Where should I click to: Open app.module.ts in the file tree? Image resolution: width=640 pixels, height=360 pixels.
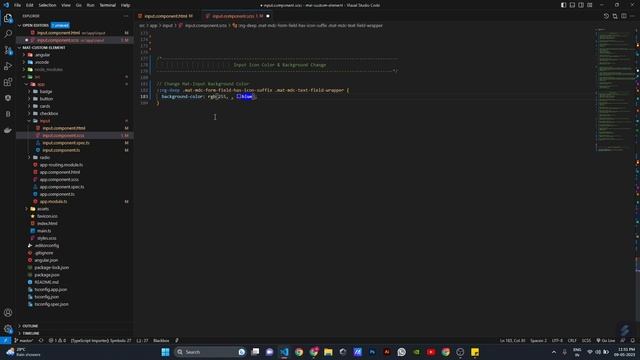tap(53, 201)
